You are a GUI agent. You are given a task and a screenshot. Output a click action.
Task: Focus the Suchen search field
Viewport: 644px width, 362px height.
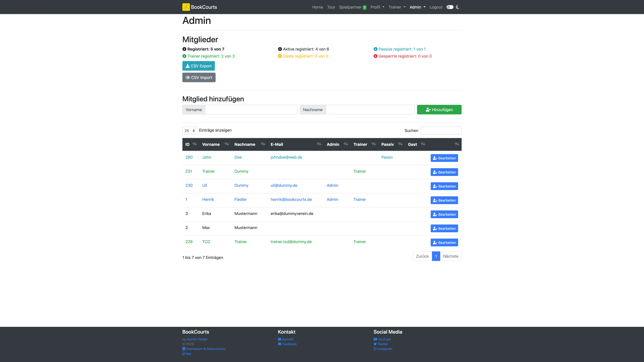tap(440, 130)
